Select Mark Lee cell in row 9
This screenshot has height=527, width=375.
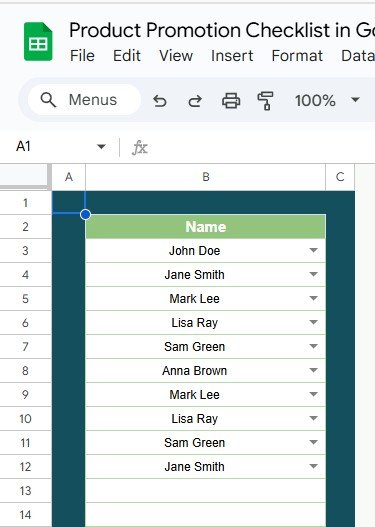[x=206, y=395]
